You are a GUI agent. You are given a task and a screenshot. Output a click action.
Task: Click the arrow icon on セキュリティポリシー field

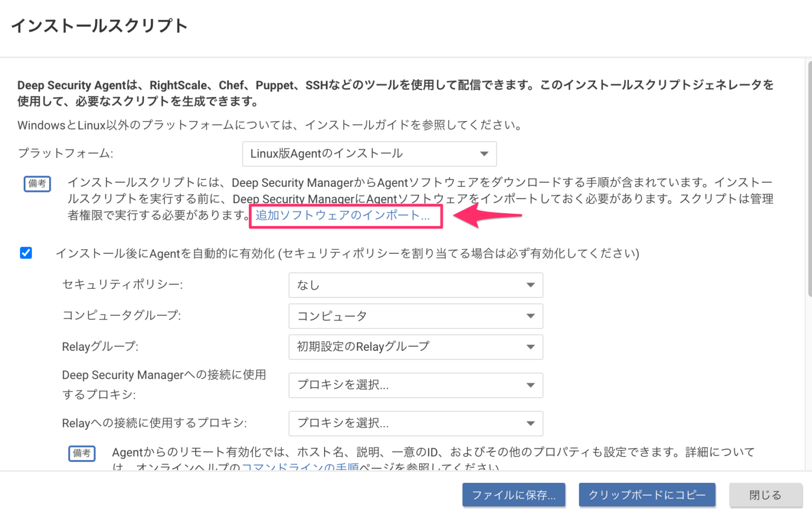click(x=531, y=285)
